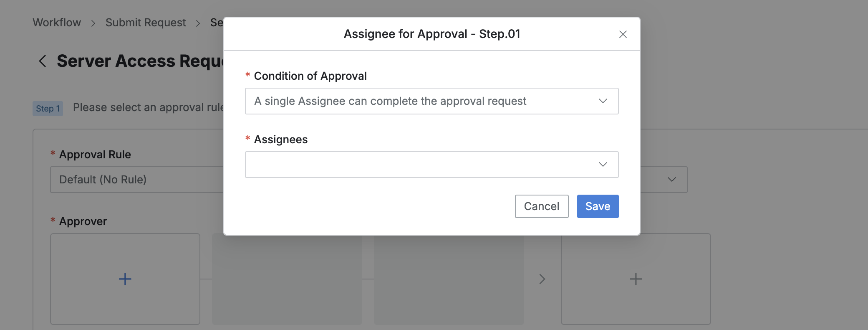Click the breadcrumb chevron after Submit Request
The width and height of the screenshot is (868, 330).
point(198,23)
